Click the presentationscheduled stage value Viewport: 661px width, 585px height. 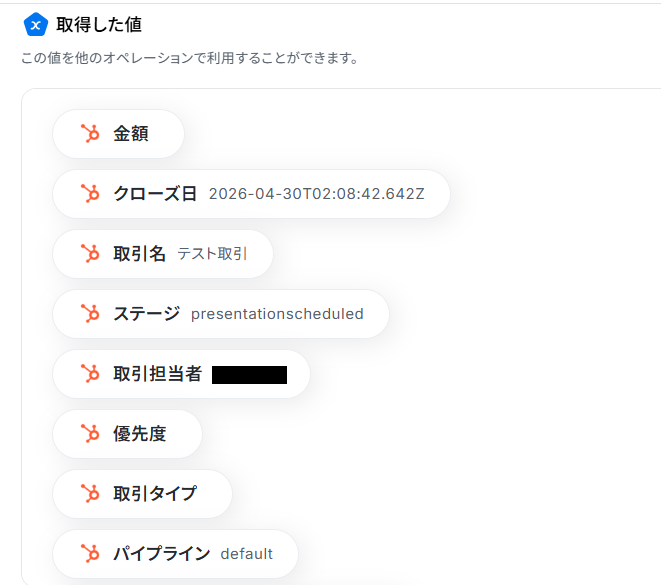point(277,314)
